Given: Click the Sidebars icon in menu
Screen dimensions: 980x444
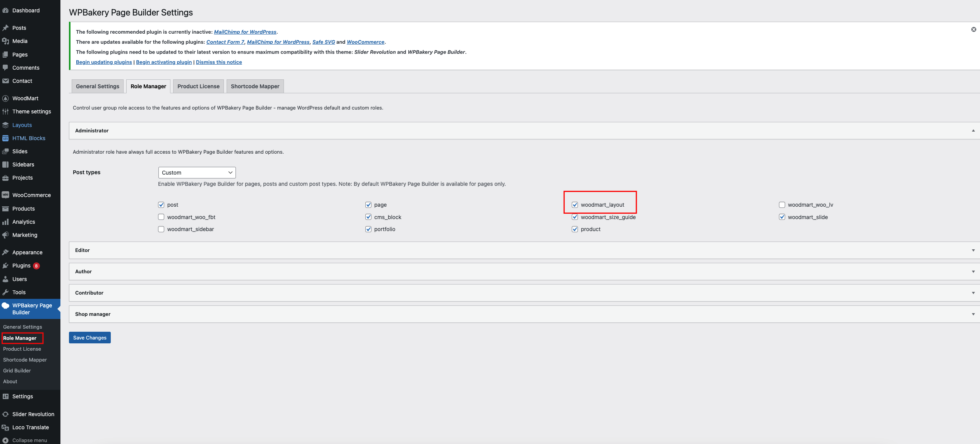Looking at the screenshot, I should [x=5, y=165].
